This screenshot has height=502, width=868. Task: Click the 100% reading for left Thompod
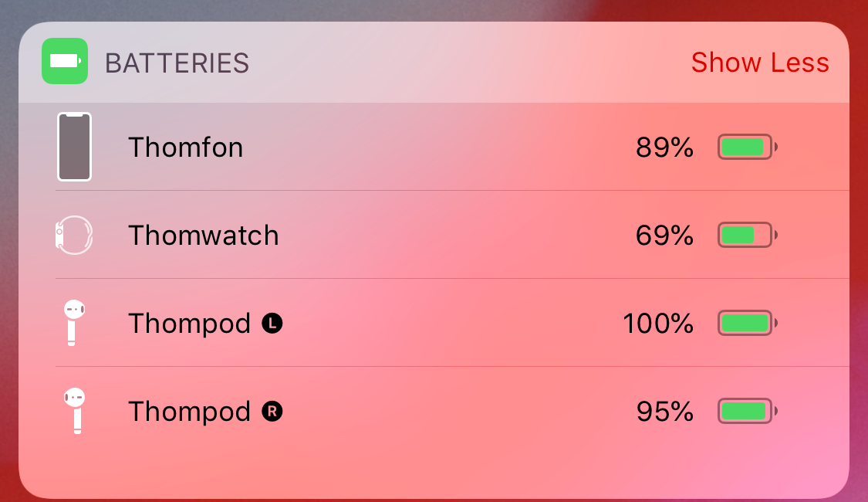[x=659, y=324]
